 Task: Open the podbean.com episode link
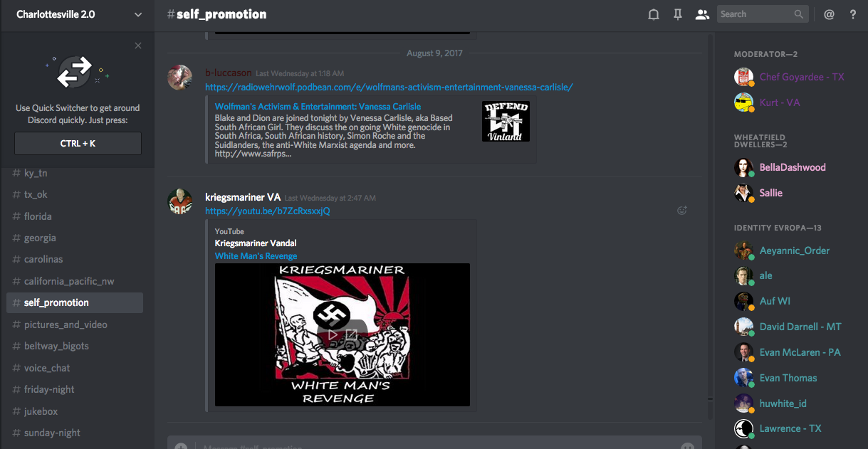389,87
